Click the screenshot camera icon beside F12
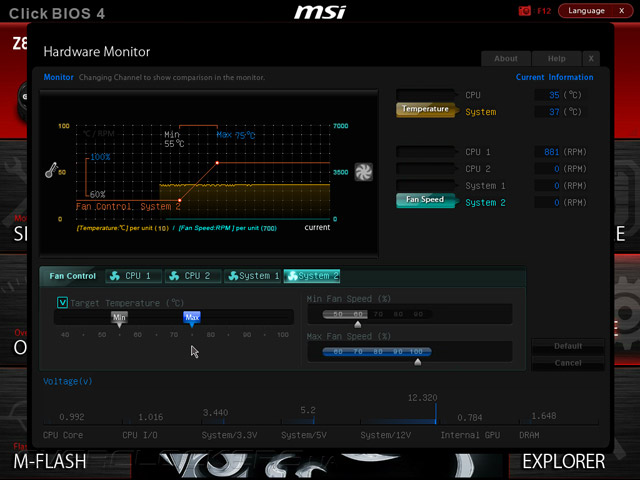This screenshot has width=640, height=480. pos(524,11)
